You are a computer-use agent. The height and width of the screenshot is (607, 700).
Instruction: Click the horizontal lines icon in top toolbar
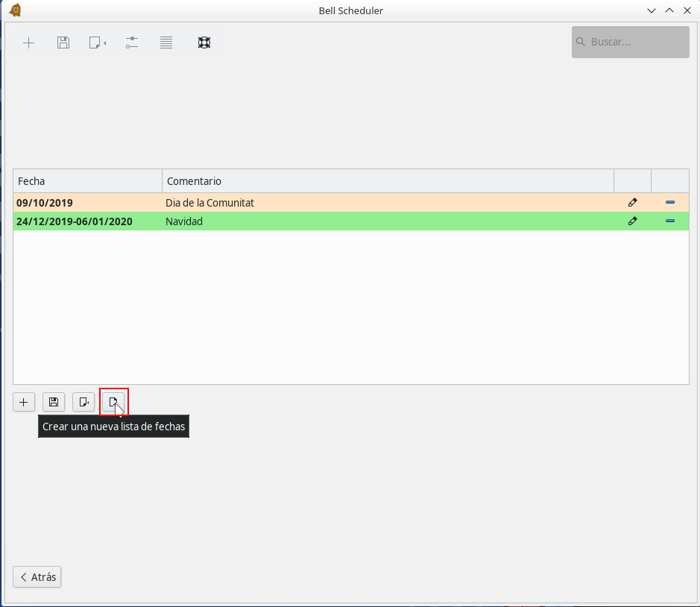click(x=166, y=43)
